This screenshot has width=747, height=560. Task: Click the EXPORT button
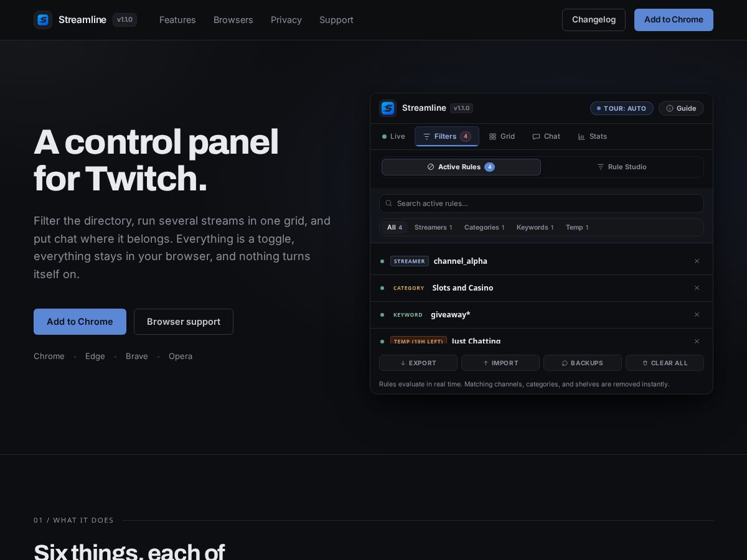pyautogui.click(x=418, y=363)
